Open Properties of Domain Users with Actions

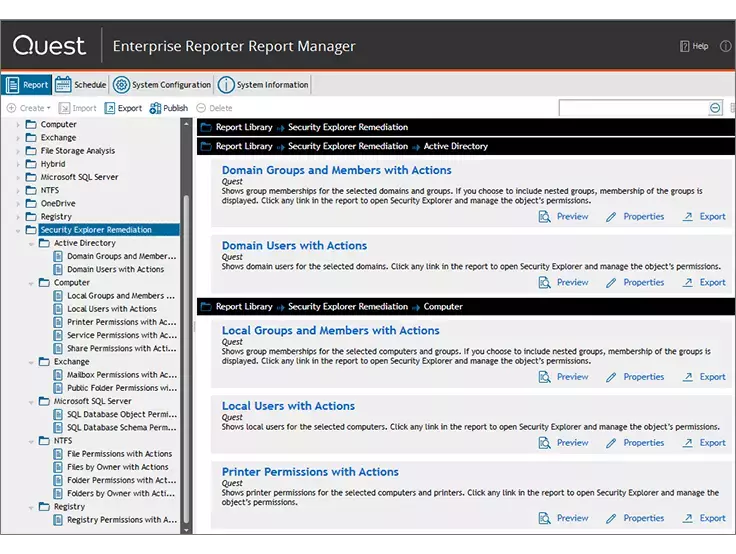[635, 282]
